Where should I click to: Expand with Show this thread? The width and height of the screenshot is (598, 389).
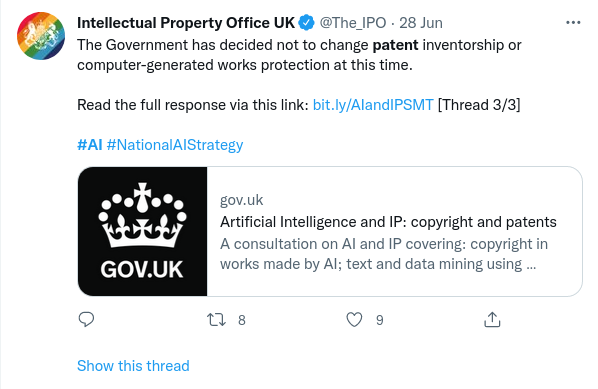coord(133,366)
